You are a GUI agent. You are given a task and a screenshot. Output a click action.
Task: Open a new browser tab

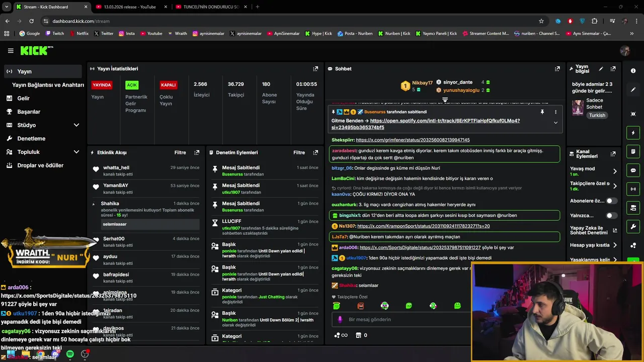[x=258, y=7]
